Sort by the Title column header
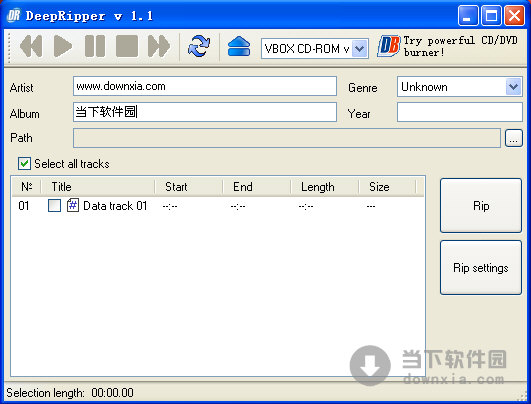This screenshot has height=404, width=531. coord(98,187)
